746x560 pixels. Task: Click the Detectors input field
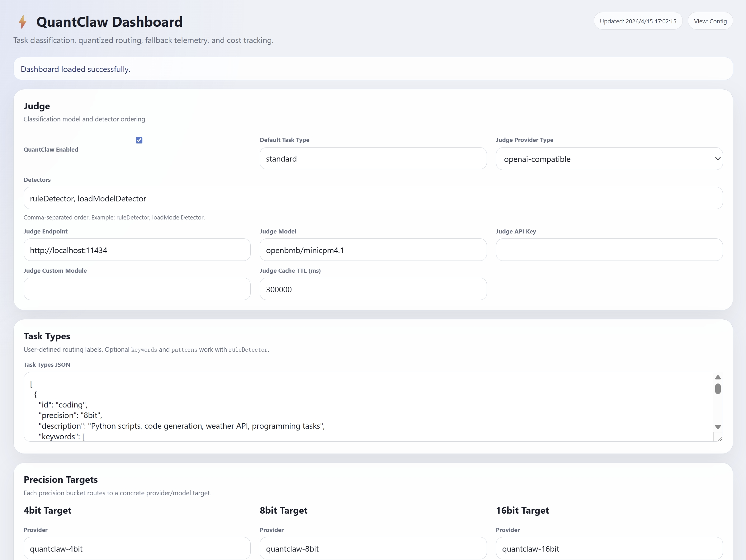click(x=373, y=199)
